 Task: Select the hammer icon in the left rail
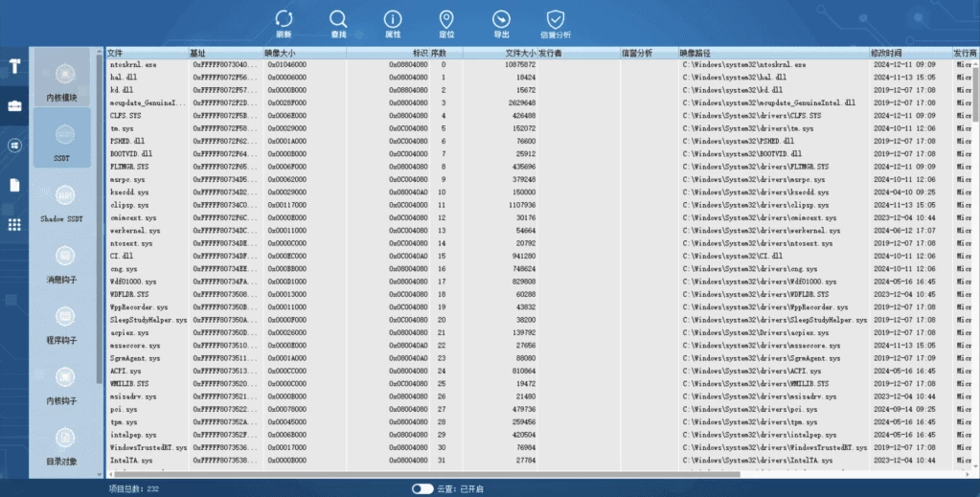click(14, 66)
